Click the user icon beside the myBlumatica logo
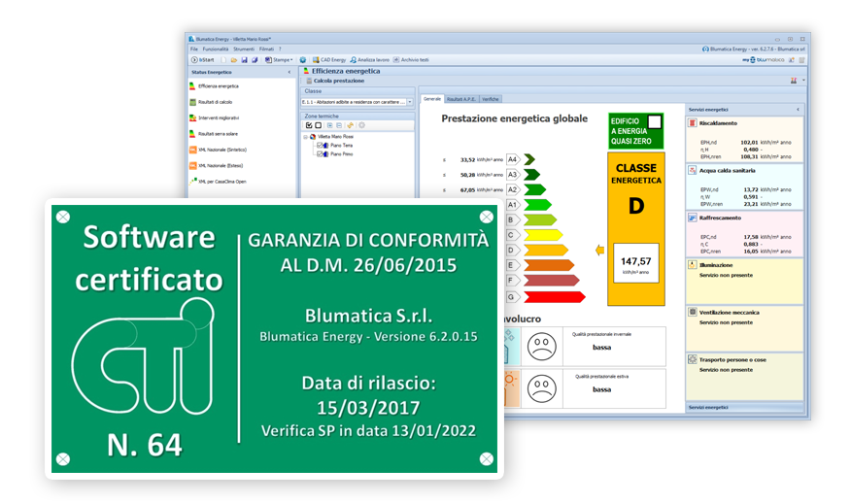This screenshot has width=851, height=504. tap(792, 59)
